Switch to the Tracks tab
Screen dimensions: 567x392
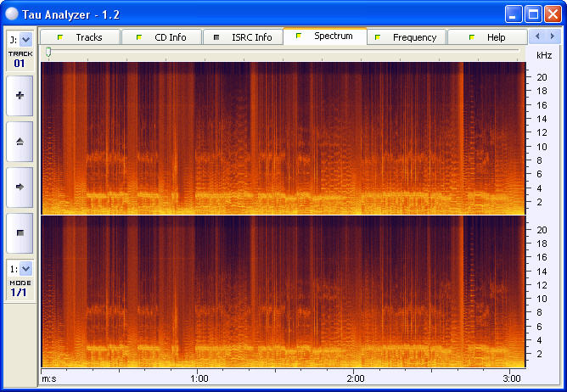click(81, 37)
